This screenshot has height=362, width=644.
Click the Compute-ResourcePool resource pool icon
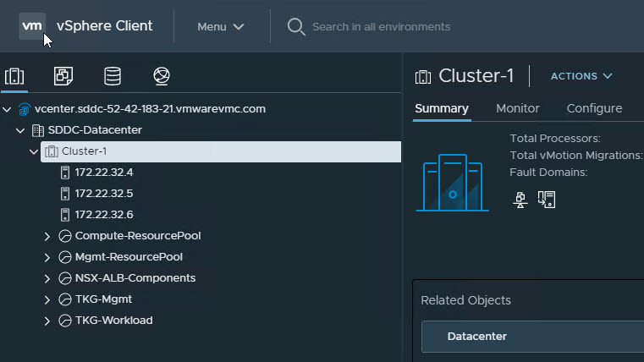[65, 236]
